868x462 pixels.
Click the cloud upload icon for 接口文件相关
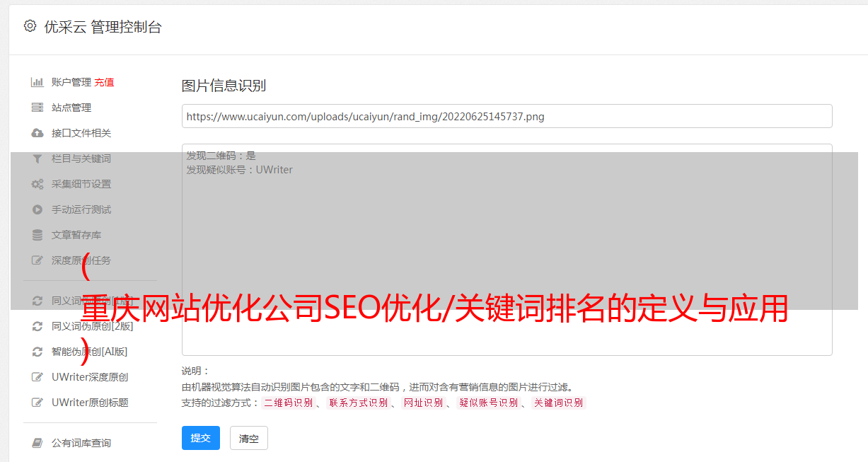tap(37, 133)
